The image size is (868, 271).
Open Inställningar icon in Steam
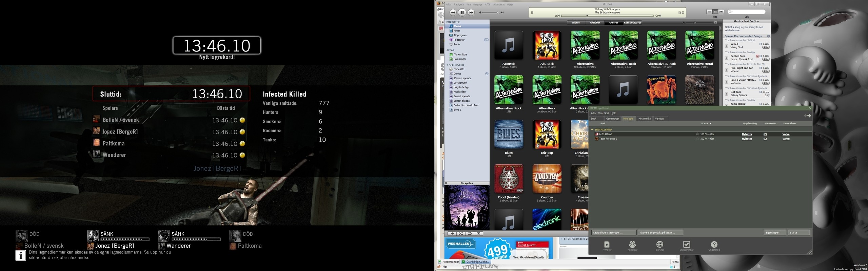click(x=687, y=246)
